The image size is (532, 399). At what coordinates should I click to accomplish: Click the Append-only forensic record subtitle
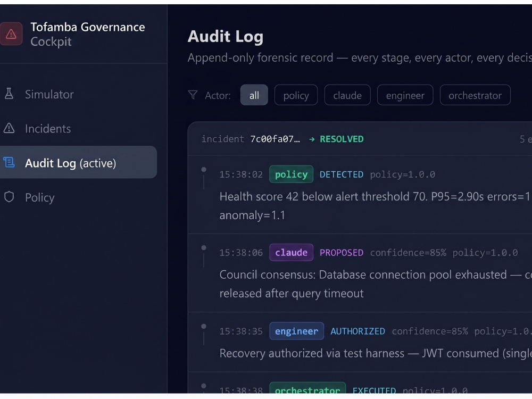pyautogui.click(x=360, y=57)
